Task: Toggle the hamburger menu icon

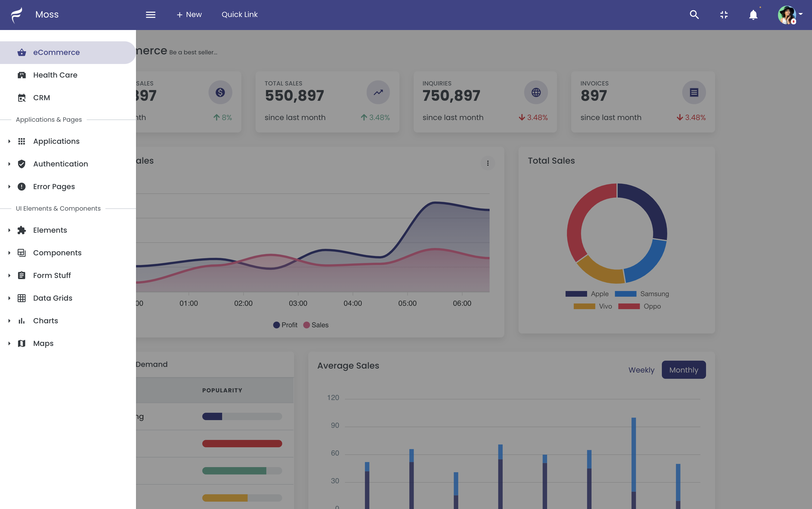Action: pos(151,15)
